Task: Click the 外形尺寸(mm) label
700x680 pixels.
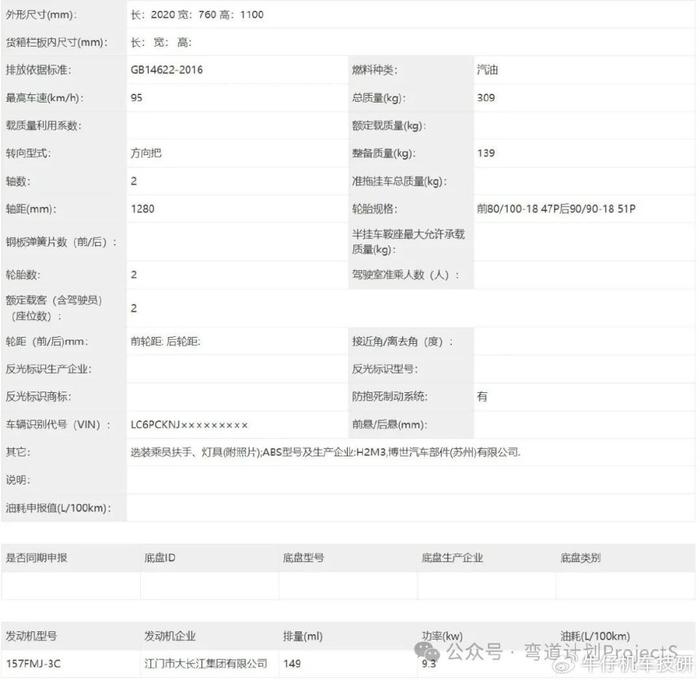Action: (x=41, y=15)
